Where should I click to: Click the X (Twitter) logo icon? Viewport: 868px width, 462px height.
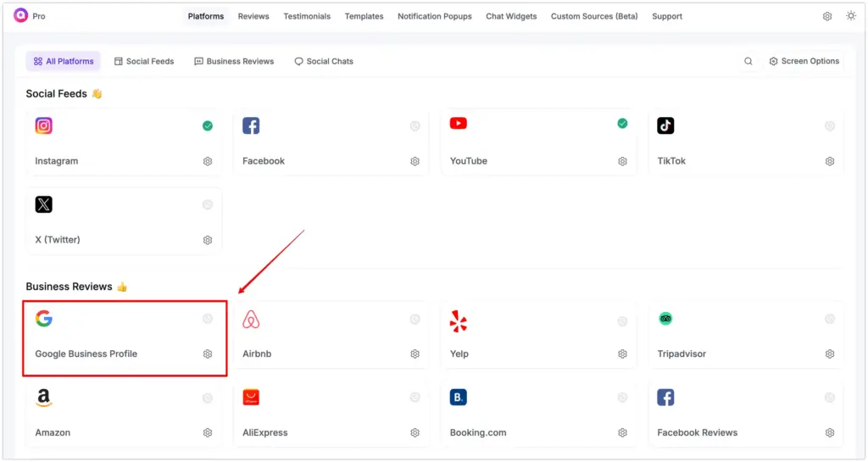tap(44, 204)
